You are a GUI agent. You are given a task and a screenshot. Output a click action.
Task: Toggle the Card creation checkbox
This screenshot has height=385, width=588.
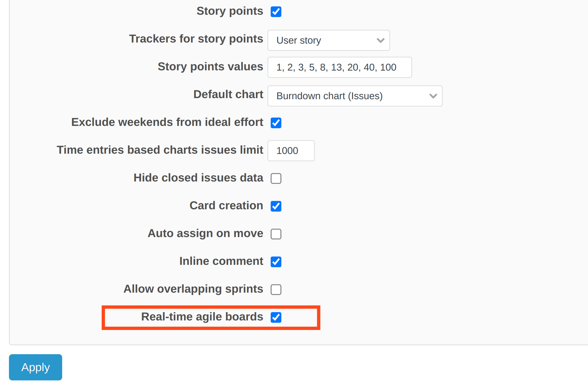point(276,206)
